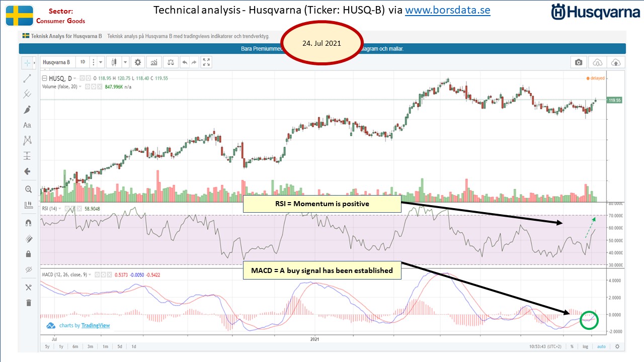
Task: Activate the zoom-in magnifier tool
Action: pos(28,190)
